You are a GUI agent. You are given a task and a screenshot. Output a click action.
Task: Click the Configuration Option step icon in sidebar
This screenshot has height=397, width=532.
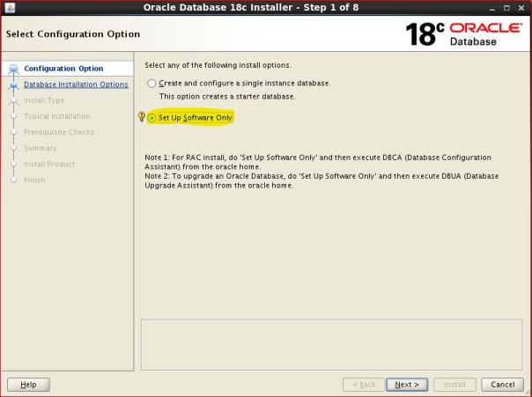[13, 69]
